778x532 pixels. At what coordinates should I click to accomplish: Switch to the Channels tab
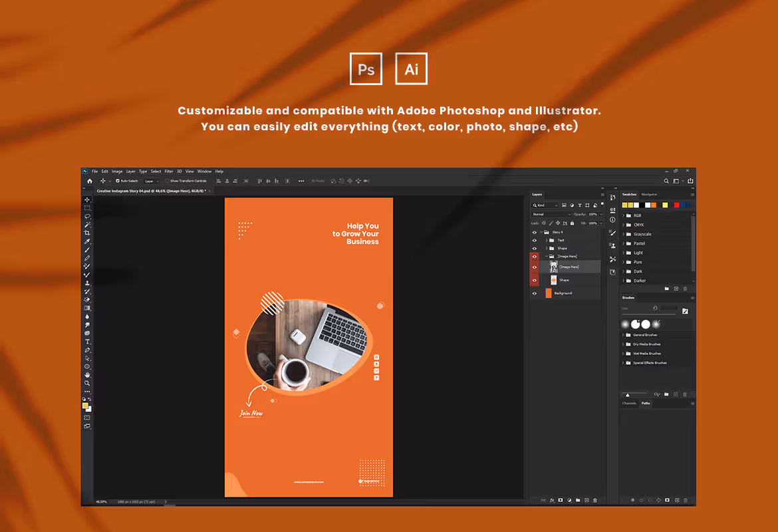629,404
